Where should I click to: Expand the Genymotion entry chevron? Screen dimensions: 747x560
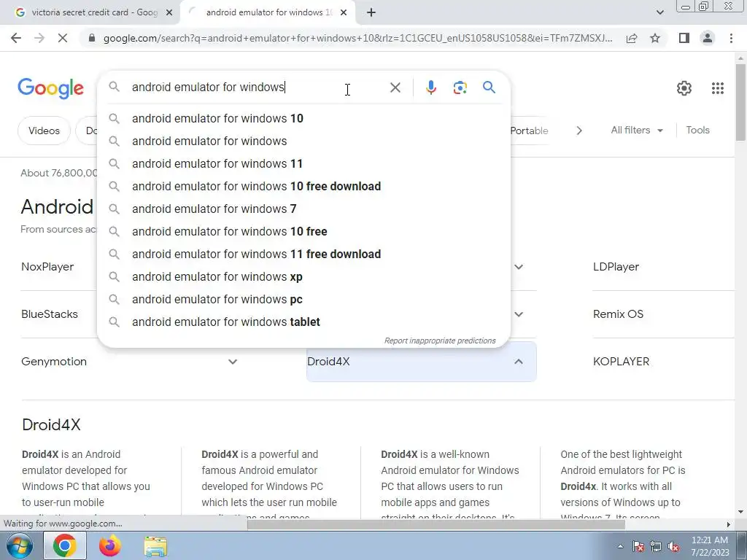233,362
